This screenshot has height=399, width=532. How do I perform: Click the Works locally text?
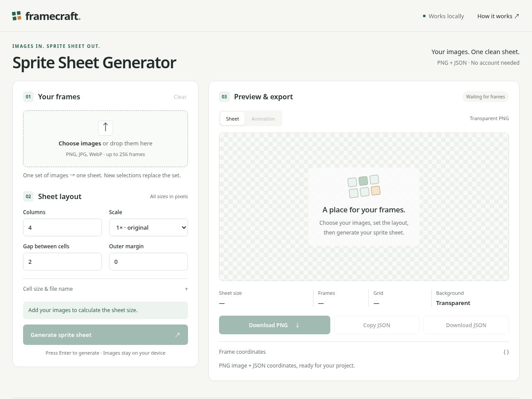point(446,16)
